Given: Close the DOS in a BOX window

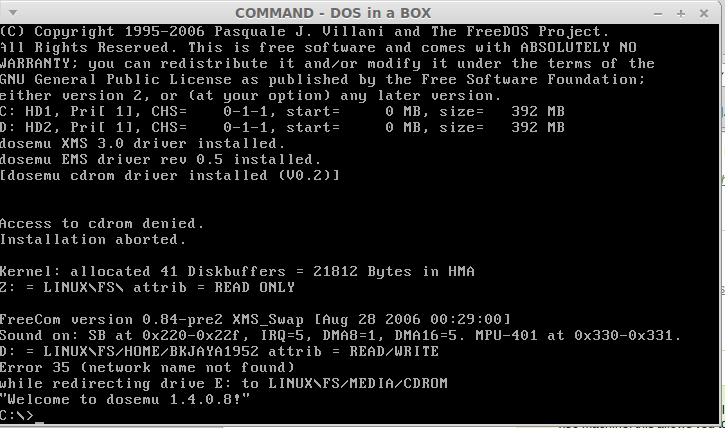Looking at the screenshot, I should pos(704,14).
